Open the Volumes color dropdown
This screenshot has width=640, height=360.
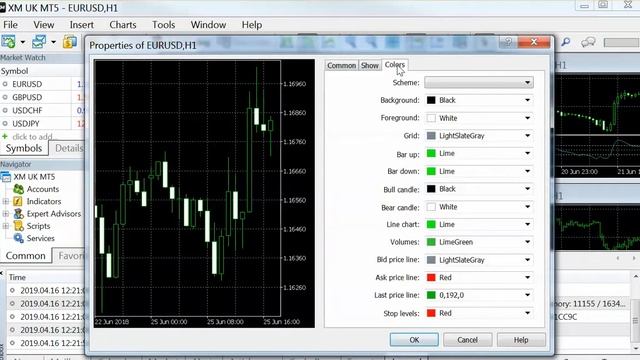(479, 242)
